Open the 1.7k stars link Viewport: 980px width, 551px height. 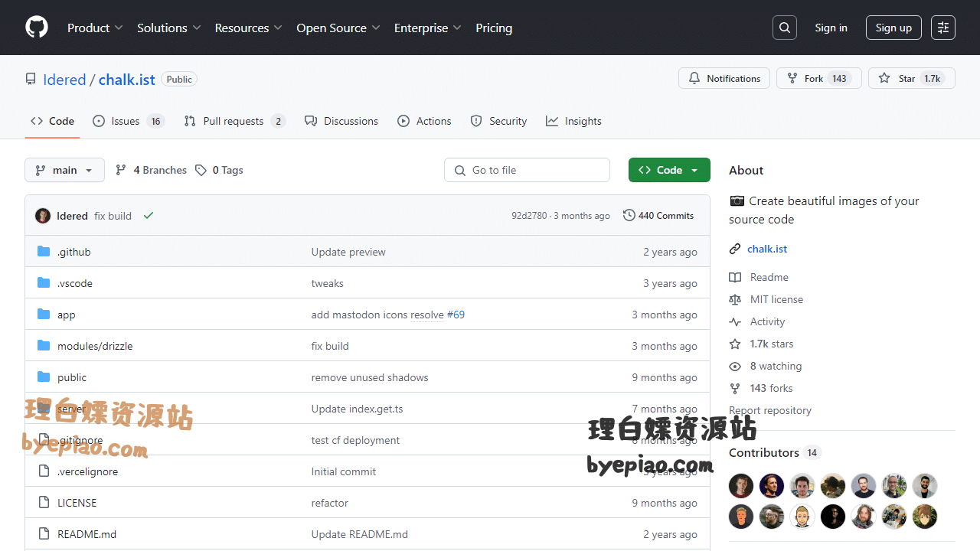(x=772, y=344)
